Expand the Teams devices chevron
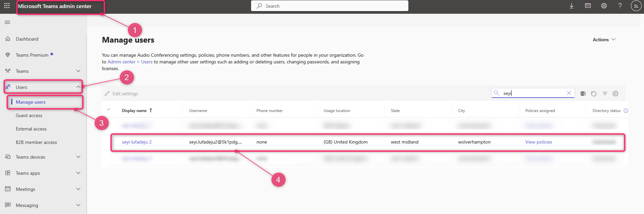Viewport: 644px width, 214px height. tap(78, 157)
